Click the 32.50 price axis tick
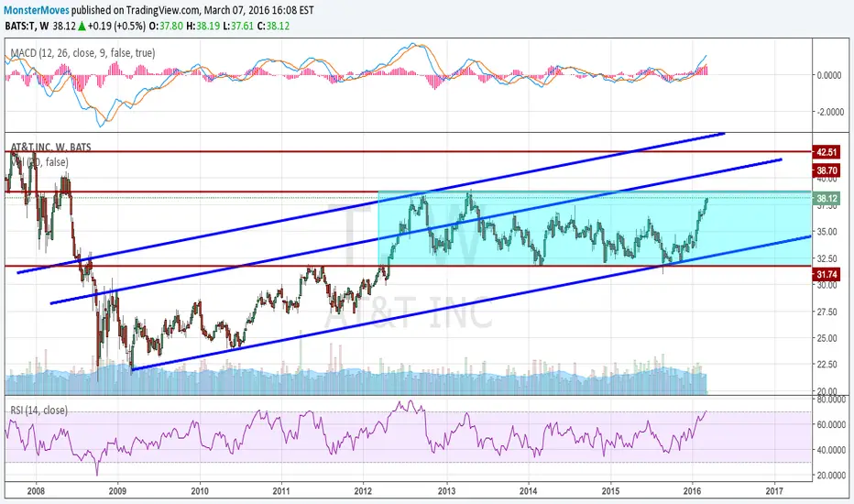Image resolution: width=854 pixels, height=504 pixels. (827, 258)
